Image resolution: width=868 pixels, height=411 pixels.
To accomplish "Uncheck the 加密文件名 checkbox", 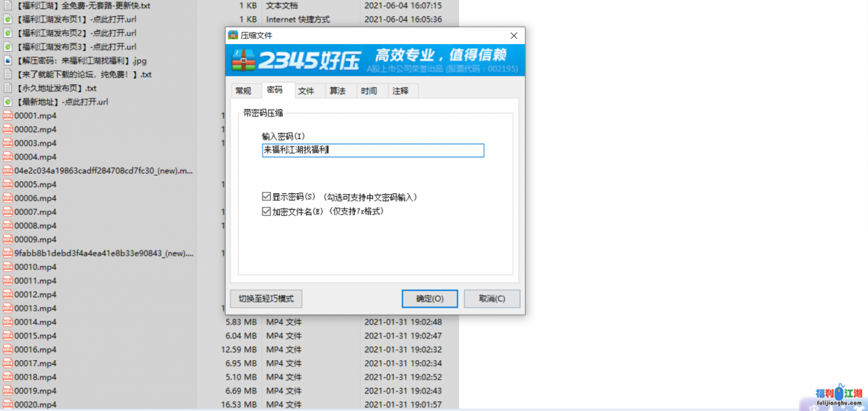I will click(x=267, y=212).
